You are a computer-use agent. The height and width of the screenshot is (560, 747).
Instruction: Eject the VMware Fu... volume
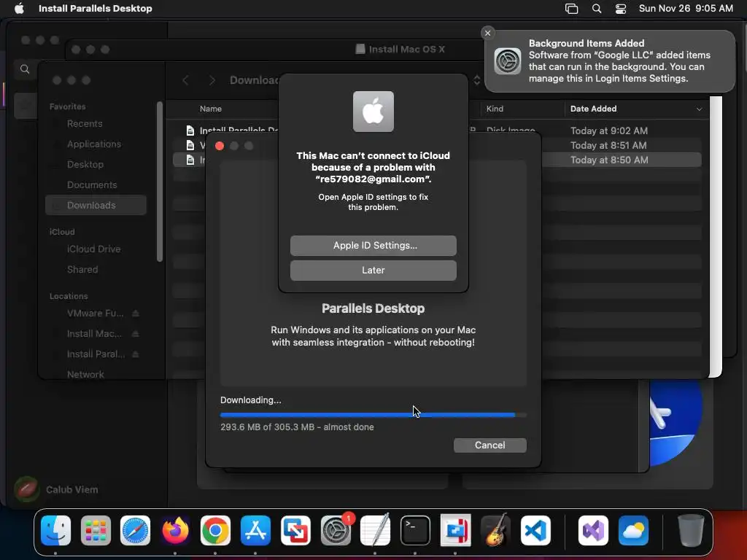point(135,314)
